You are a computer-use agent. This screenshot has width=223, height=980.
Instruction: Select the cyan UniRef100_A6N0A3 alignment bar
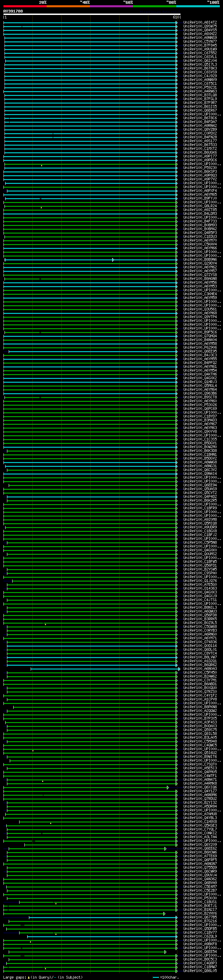(103, 669)
